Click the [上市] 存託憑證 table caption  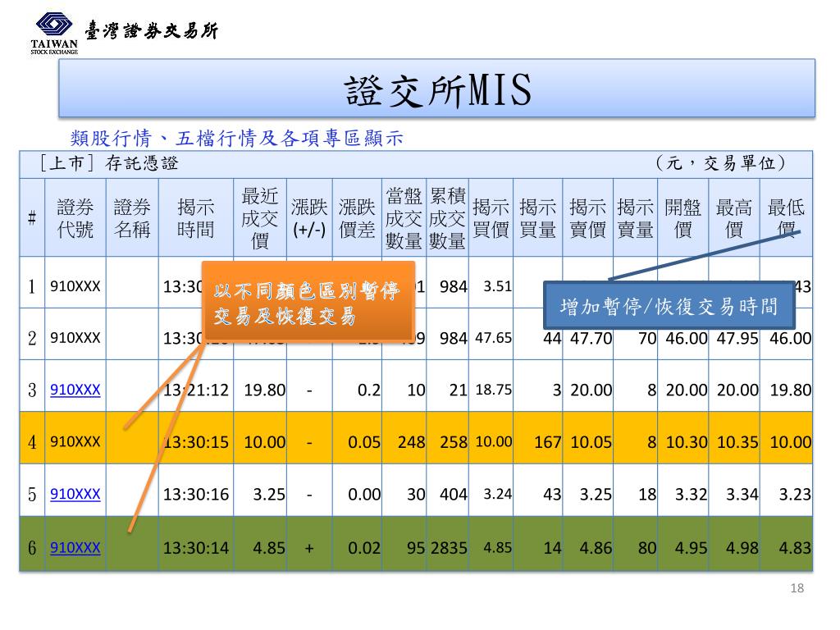point(109,163)
